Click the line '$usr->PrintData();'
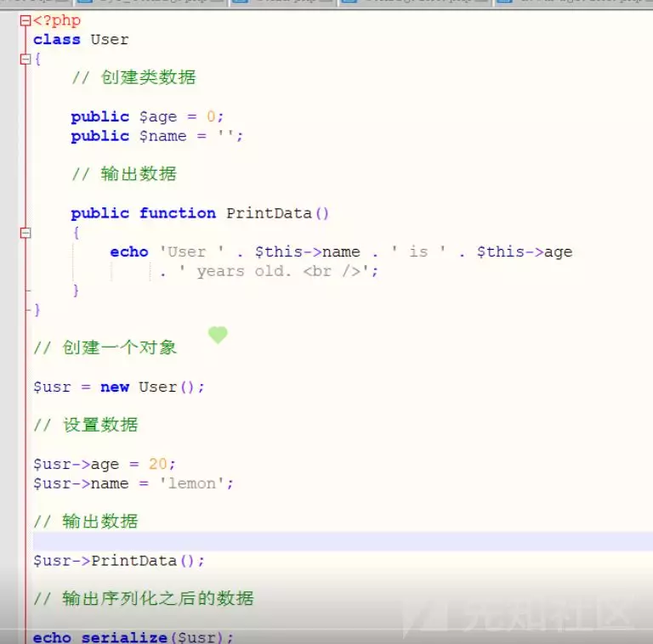This screenshot has height=644, width=653. (119, 561)
